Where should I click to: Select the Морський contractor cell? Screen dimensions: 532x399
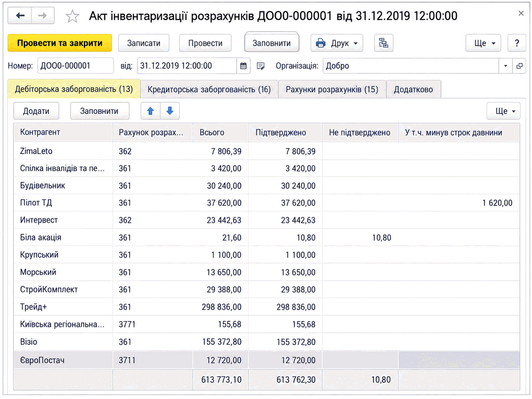[63, 272]
